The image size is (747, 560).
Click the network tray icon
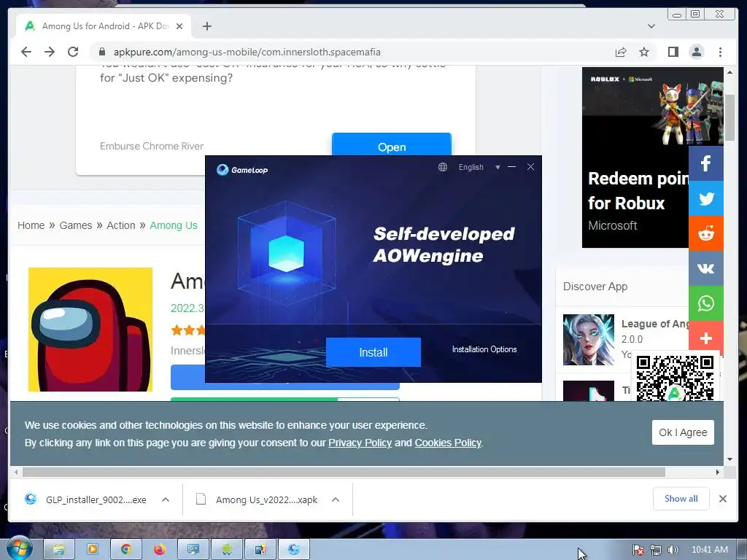tap(656, 550)
